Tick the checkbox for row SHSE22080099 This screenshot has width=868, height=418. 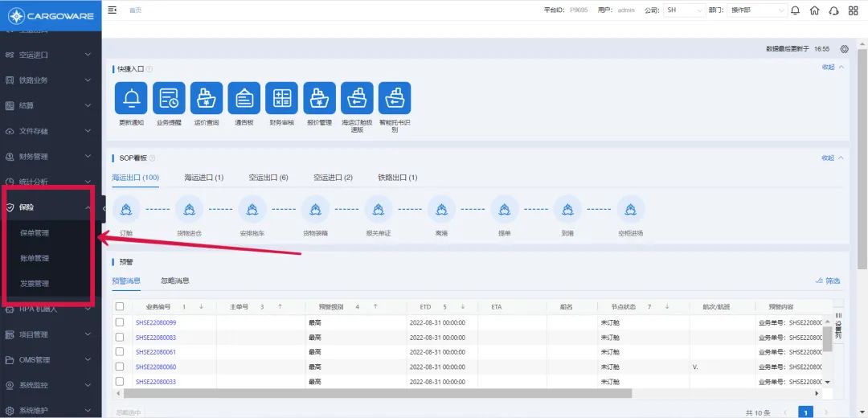[120, 322]
